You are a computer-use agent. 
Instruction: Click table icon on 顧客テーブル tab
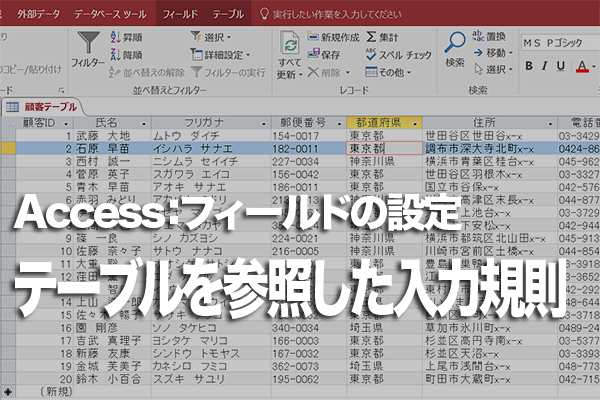coord(12,107)
